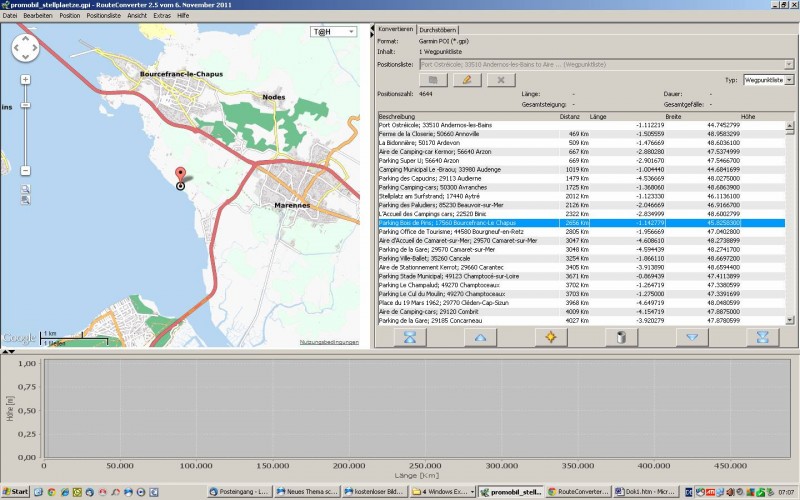
Task: Select the Camping Municipal Le -Braou row
Action: (x=450, y=169)
